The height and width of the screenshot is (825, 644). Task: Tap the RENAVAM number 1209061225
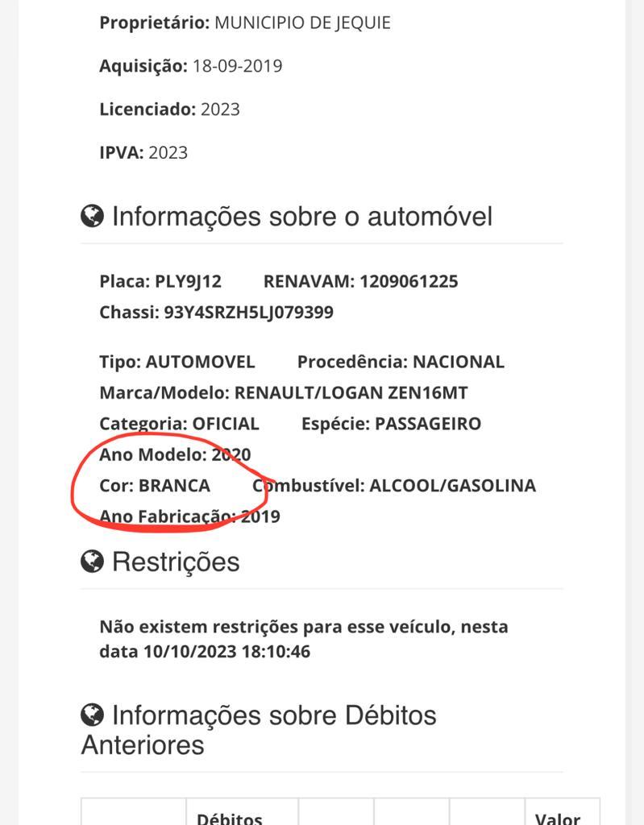(x=409, y=281)
